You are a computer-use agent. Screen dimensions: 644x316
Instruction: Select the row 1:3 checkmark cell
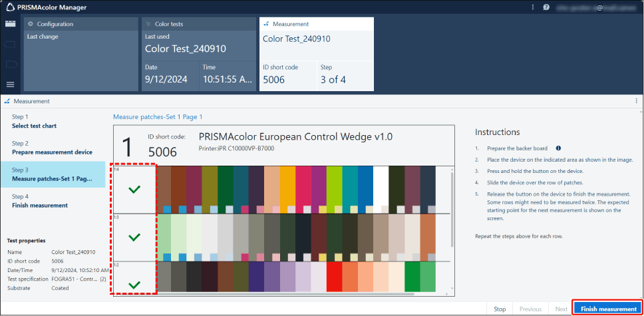(x=135, y=236)
